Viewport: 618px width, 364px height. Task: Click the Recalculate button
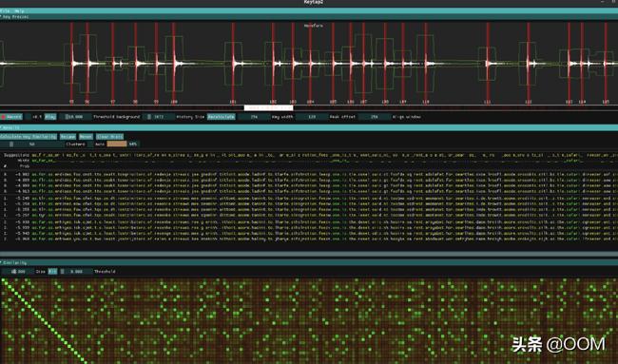coord(222,117)
